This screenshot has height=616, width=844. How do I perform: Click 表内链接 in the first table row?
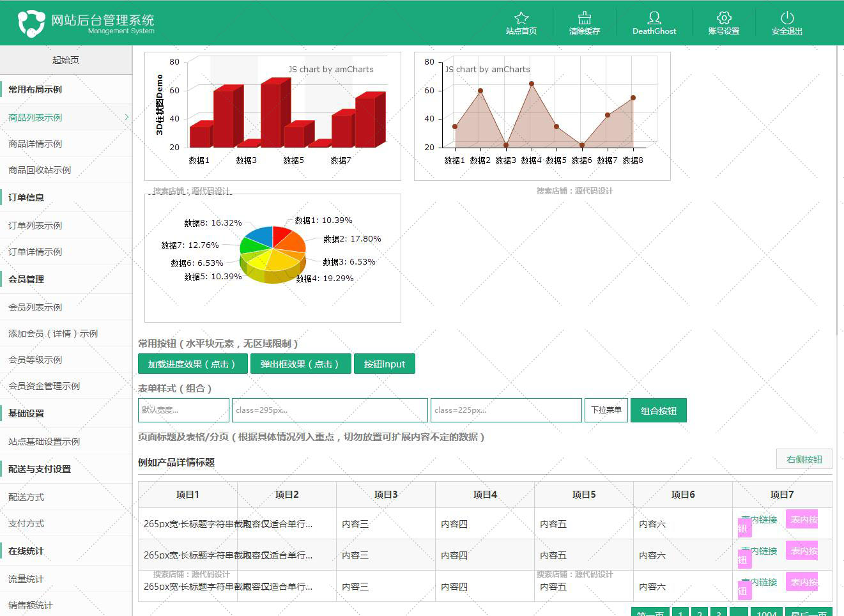(x=763, y=520)
